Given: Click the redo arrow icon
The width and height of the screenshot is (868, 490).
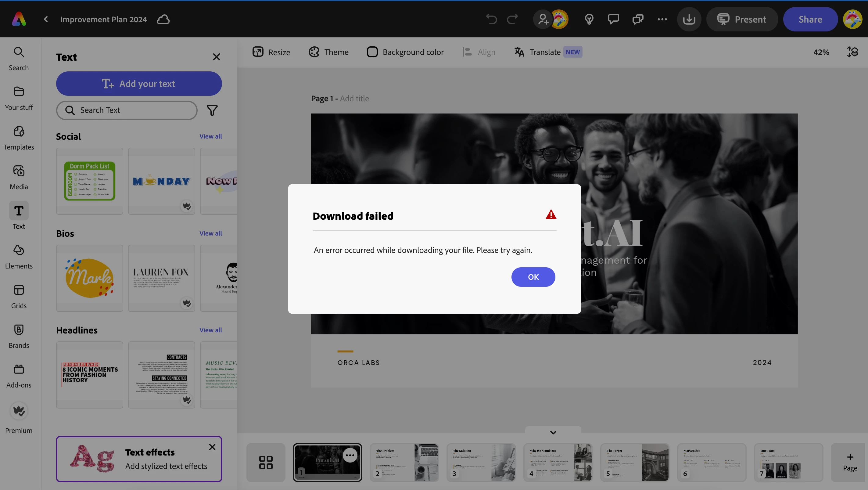Looking at the screenshot, I should [x=512, y=20].
